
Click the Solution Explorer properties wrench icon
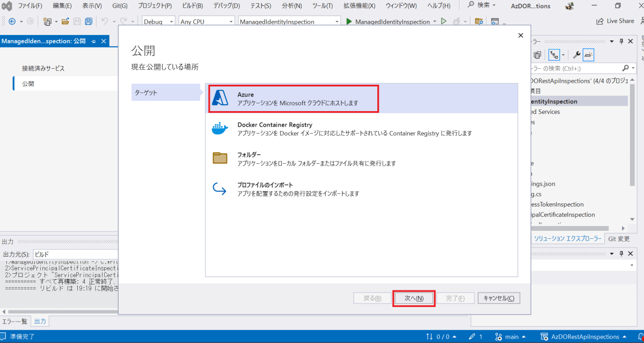577,54
